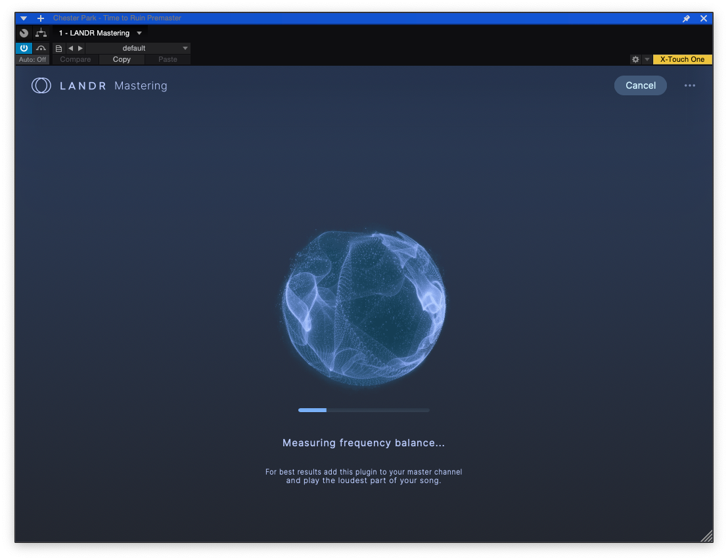Click the analysis progress bar

[363, 410]
